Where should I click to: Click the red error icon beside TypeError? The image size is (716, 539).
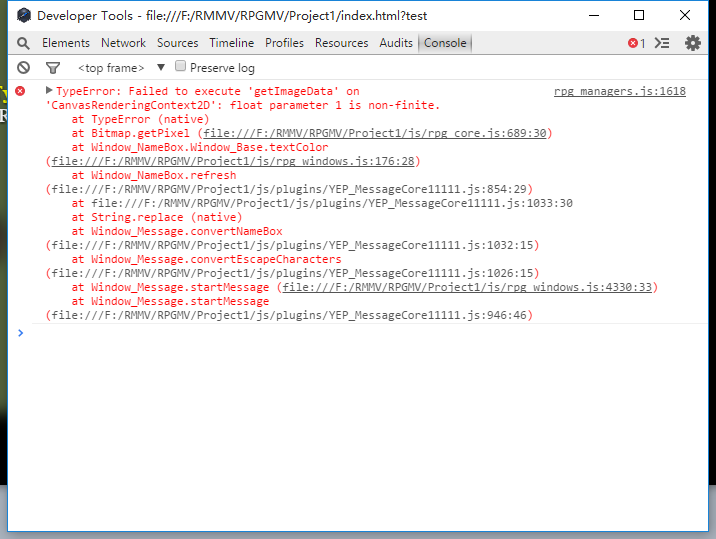[20, 91]
